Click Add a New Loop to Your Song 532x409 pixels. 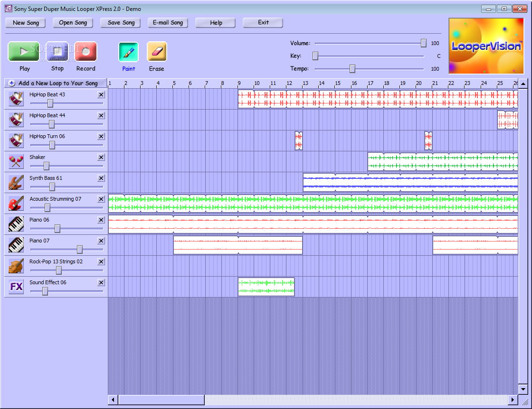pyautogui.click(x=56, y=83)
